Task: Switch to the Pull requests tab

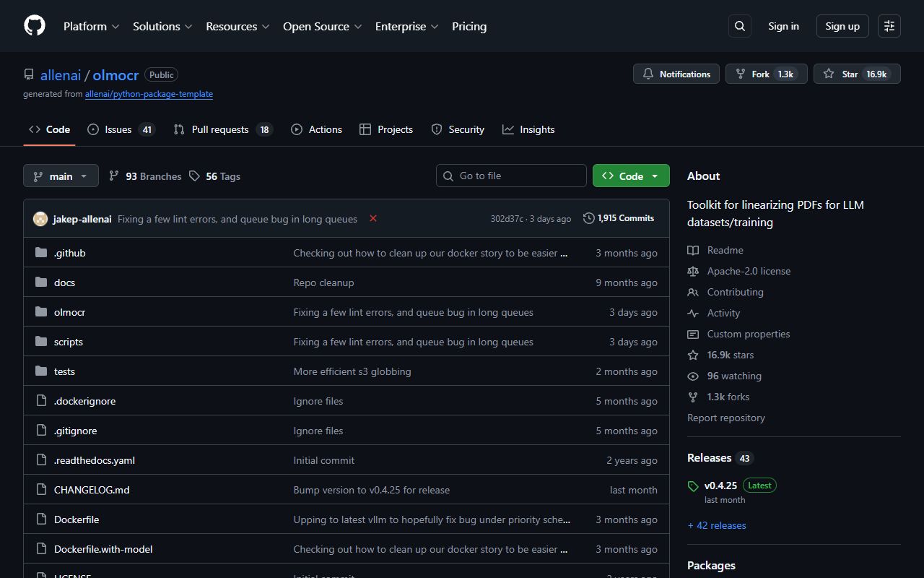Action: point(221,129)
